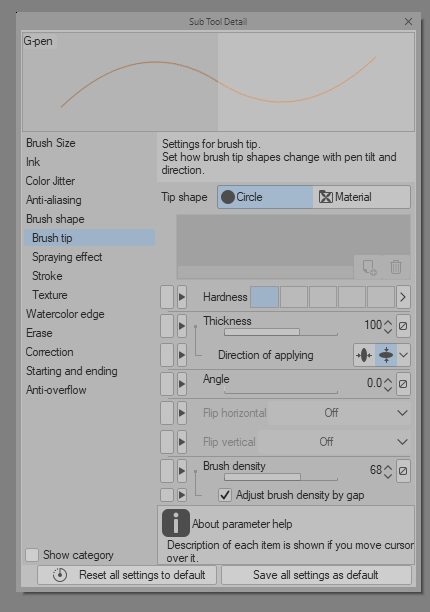Open the Brush shape category
Screen dimensions: 430x612
click(55, 219)
